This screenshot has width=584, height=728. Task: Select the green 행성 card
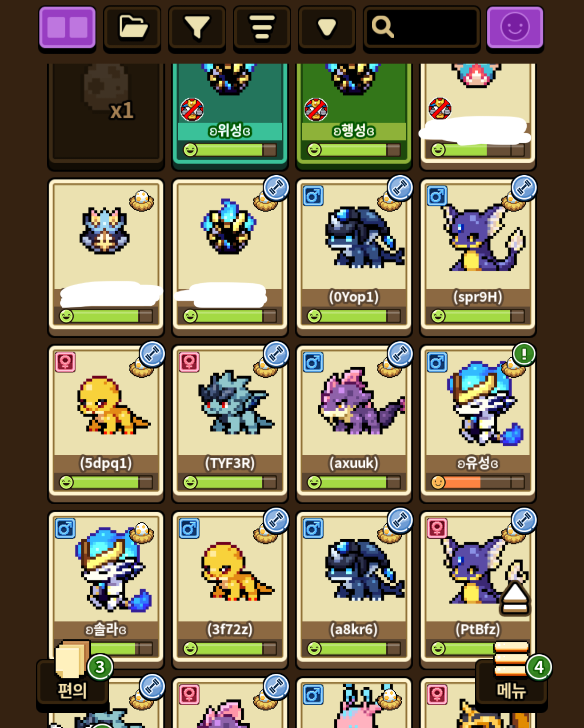pyautogui.click(x=354, y=115)
